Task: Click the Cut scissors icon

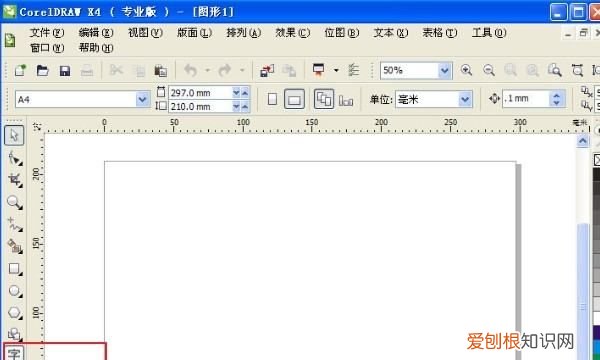Action: coord(116,70)
